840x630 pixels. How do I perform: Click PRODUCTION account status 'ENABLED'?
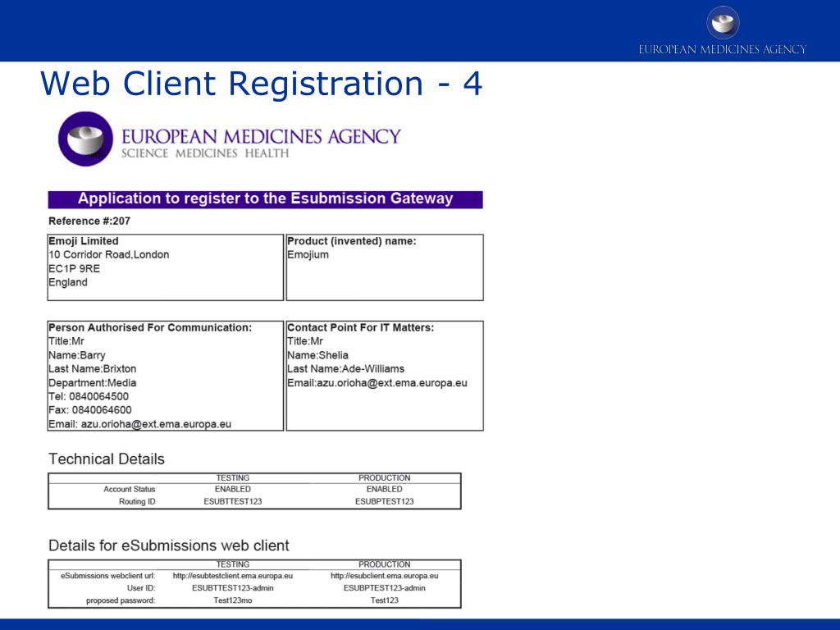(x=384, y=489)
